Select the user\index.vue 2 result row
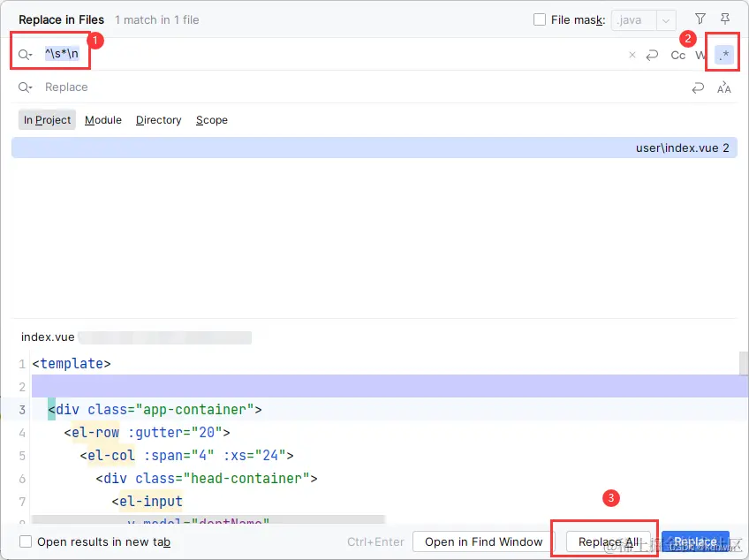 click(x=374, y=148)
